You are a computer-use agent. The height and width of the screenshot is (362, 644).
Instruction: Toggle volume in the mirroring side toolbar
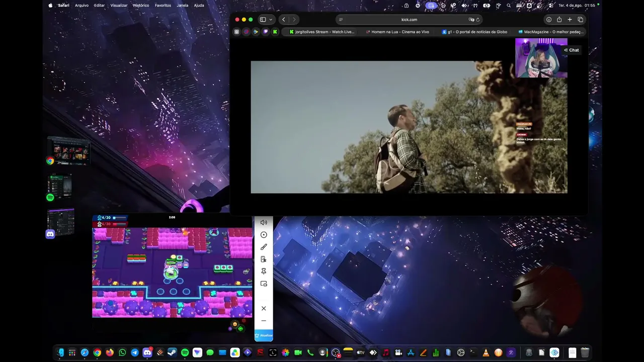click(x=264, y=222)
